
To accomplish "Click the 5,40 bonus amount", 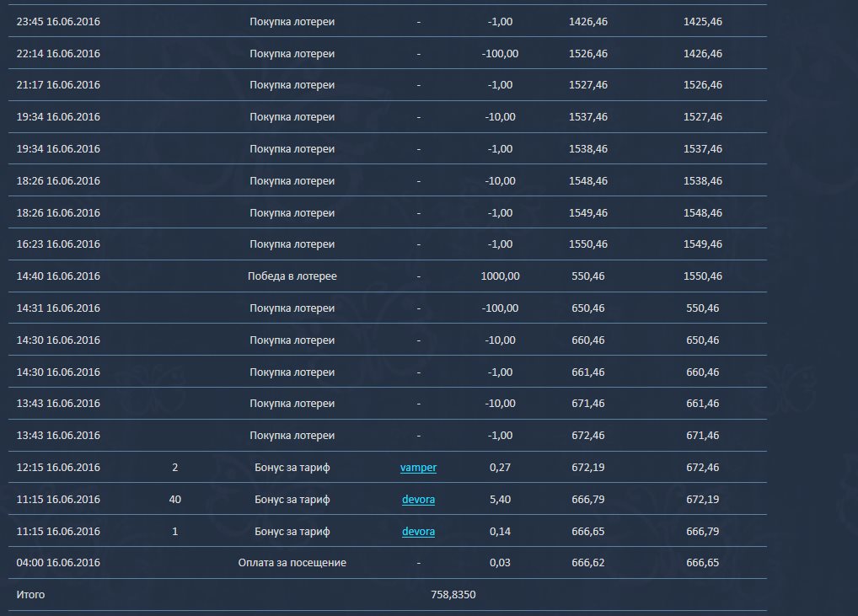I will point(500,500).
